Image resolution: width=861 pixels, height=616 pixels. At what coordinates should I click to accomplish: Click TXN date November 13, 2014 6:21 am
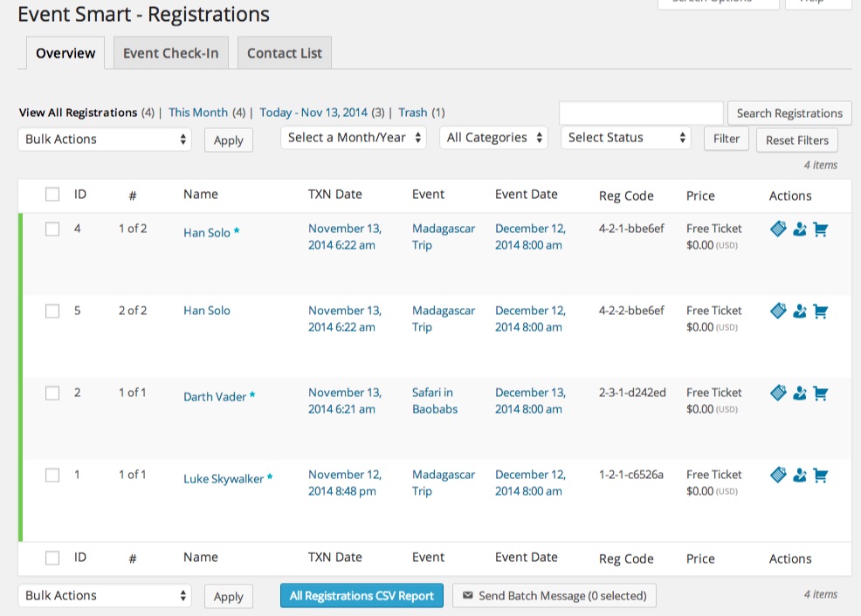tap(345, 401)
